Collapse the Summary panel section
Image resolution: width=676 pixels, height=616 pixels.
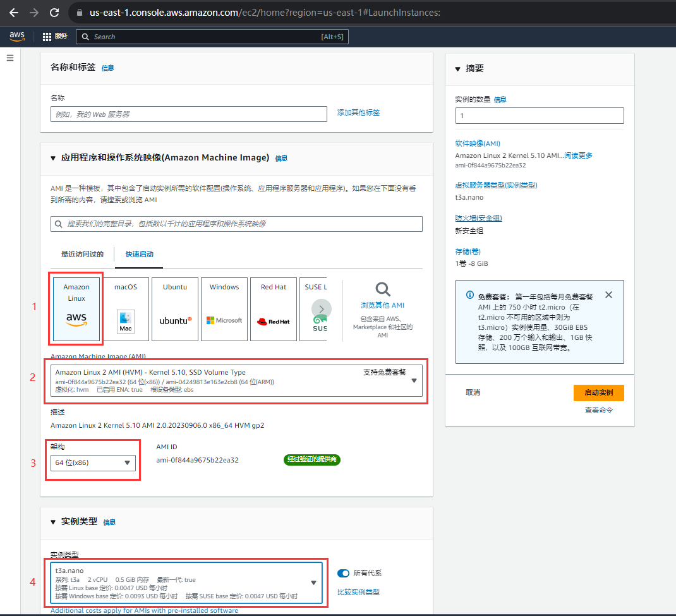458,69
